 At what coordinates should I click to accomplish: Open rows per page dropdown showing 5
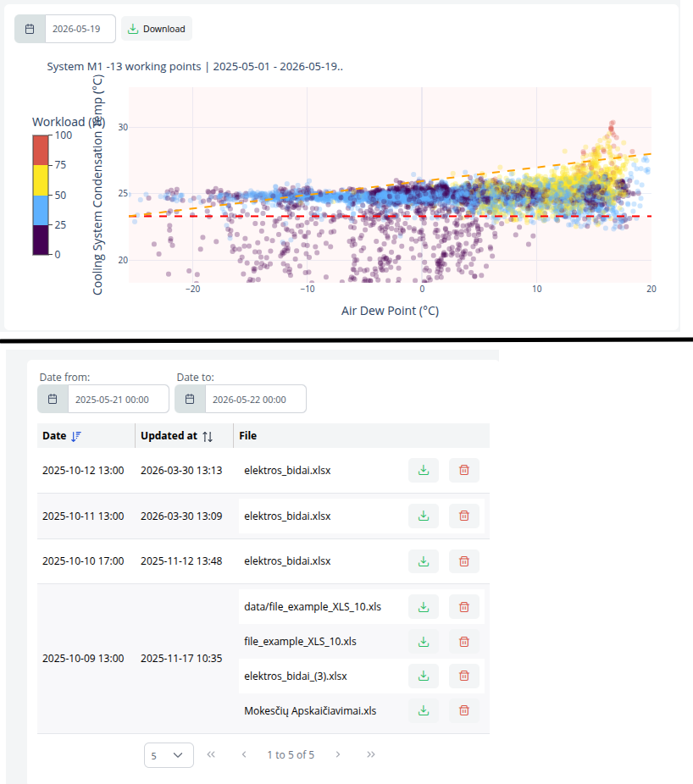[x=169, y=755]
